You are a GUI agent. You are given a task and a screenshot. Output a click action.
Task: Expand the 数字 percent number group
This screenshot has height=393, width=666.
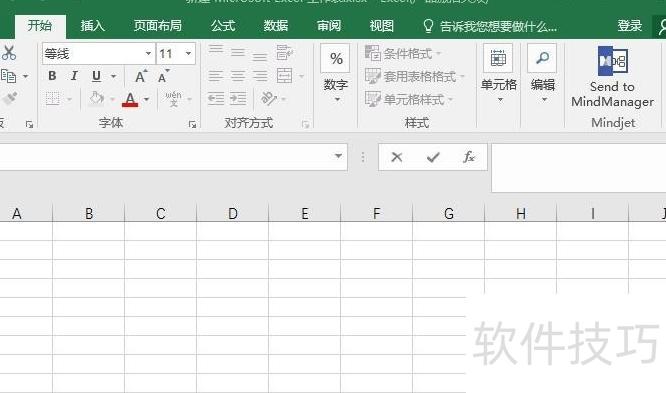pyautogui.click(x=336, y=75)
